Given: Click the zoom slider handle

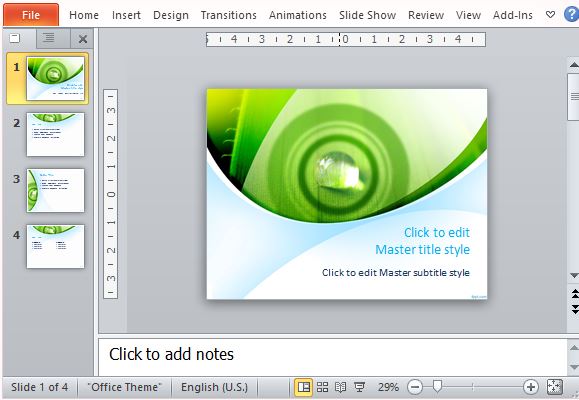Looking at the screenshot, I should pos(437,387).
